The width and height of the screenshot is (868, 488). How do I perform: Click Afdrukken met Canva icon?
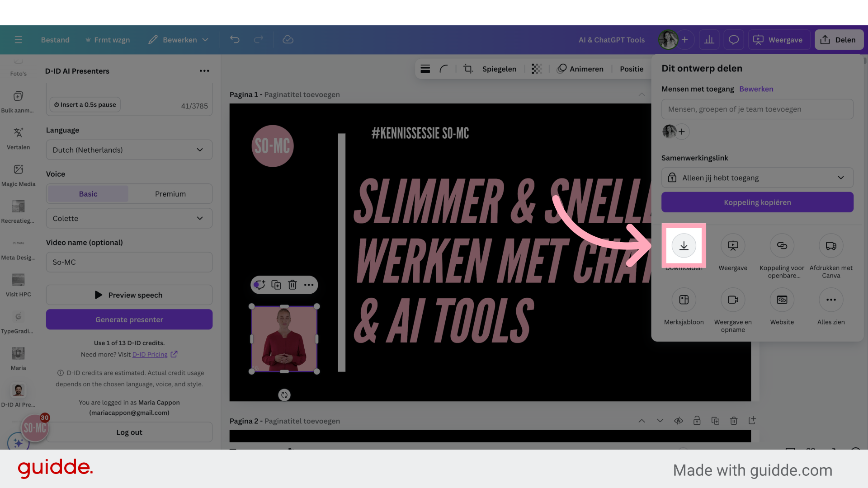click(x=831, y=246)
